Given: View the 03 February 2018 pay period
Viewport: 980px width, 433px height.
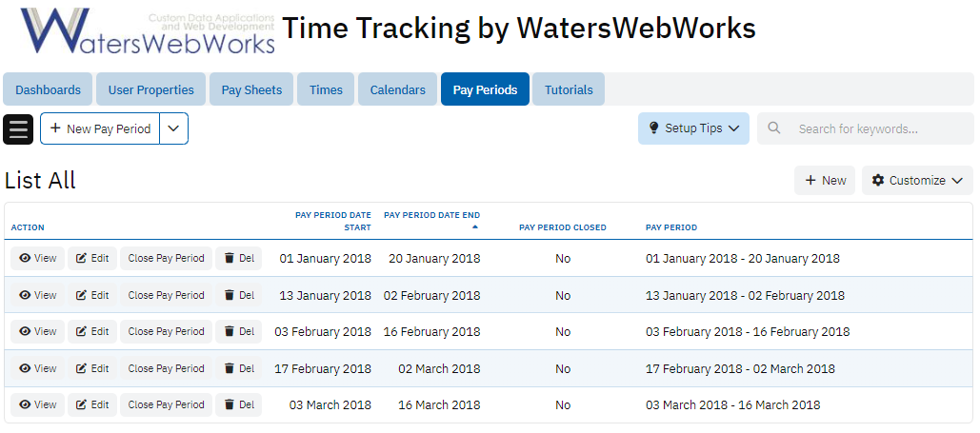Looking at the screenshot, I should [x=38, y=331].
